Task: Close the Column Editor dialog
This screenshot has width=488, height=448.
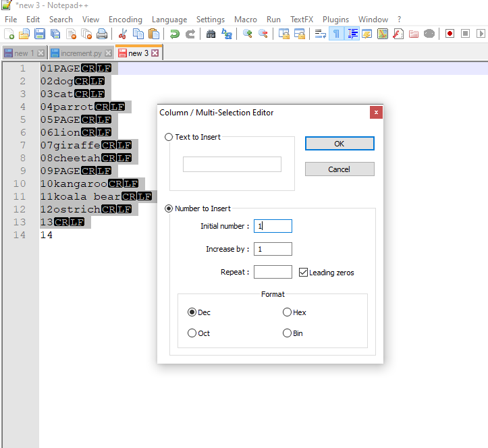Action: pyautogui.click(x=376, y=112)
